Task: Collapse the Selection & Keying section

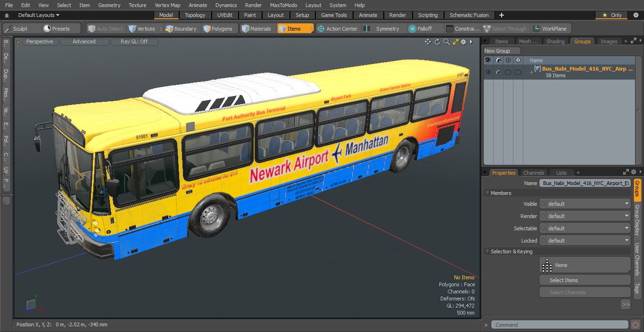Action: pyautogui.click(x=487, y=251)
